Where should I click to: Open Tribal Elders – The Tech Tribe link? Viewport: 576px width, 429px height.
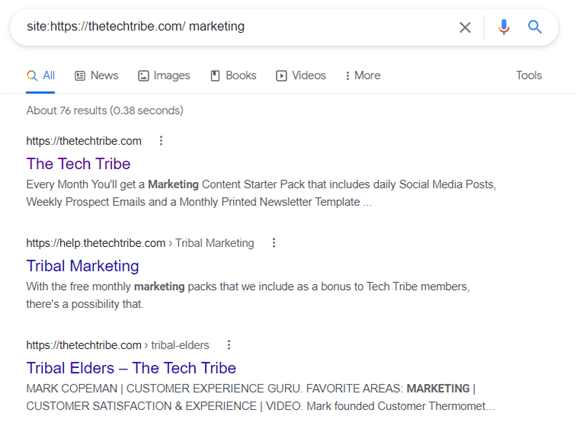pos(131,368)
